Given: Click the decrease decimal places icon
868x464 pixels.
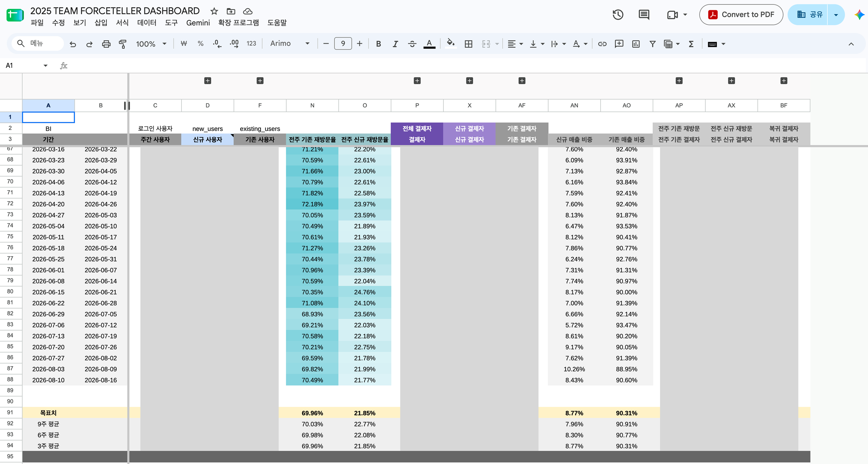Looking at the screenshot, I should (x=217, y=43).
